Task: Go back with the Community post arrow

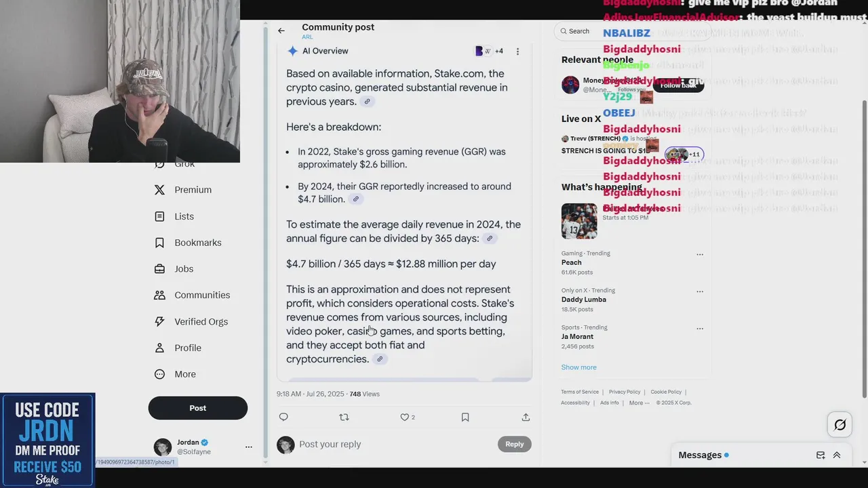Action: click(x=281, y=30)
